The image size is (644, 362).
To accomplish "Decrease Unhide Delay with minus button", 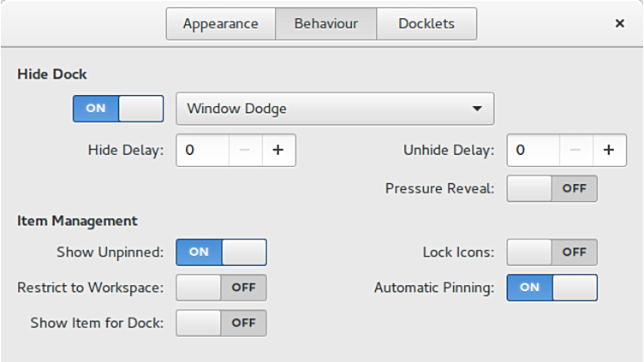I will 575,150.
